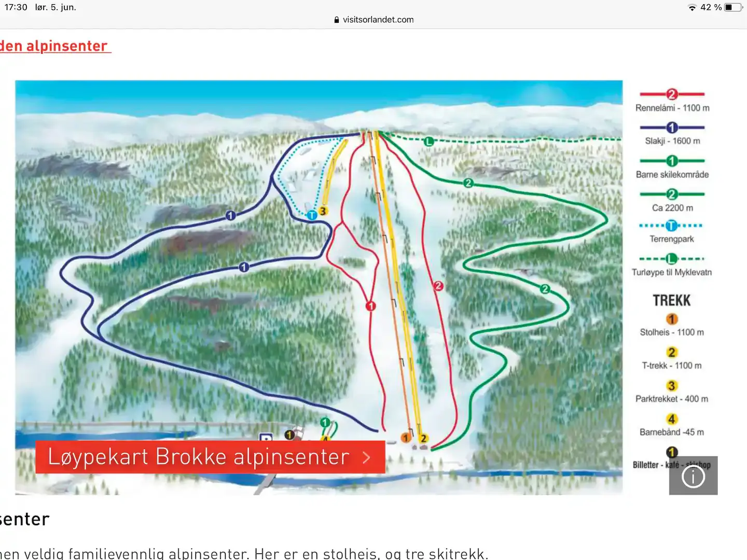Image resolution: width=747 pixels, height=560 pixels.
Task: Click the cyan T legend marker for Terrengpark
Action: coord(672,226)
